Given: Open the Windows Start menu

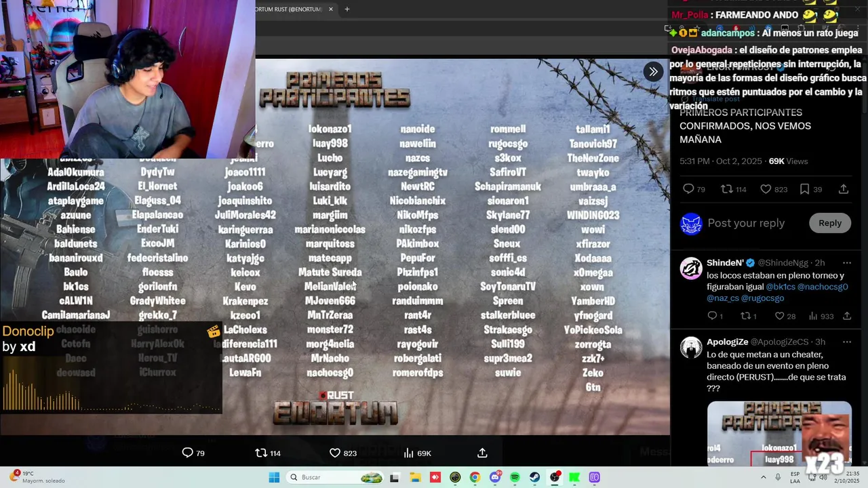Looking at the screenshot, I should (274, 477).
